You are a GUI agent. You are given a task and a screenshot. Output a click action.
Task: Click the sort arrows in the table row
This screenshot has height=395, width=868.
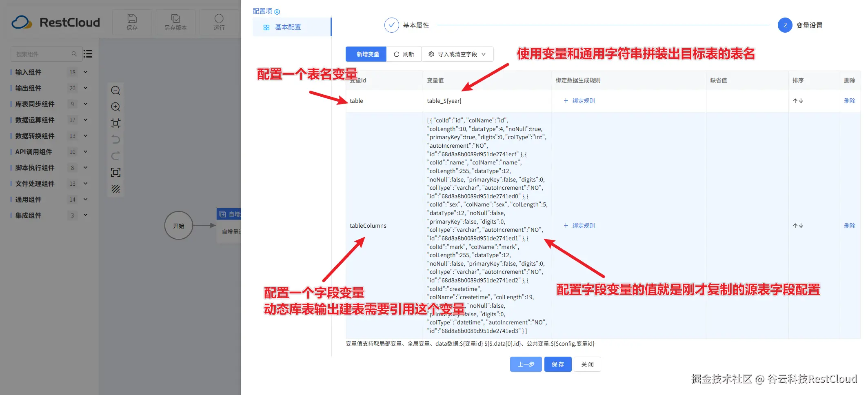coord(798,101)
